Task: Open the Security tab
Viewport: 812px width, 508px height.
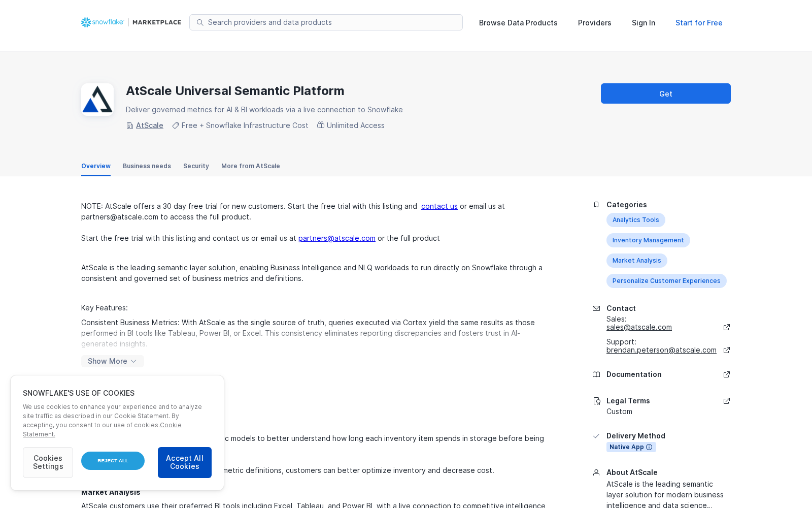Action: tap(196, 166)
